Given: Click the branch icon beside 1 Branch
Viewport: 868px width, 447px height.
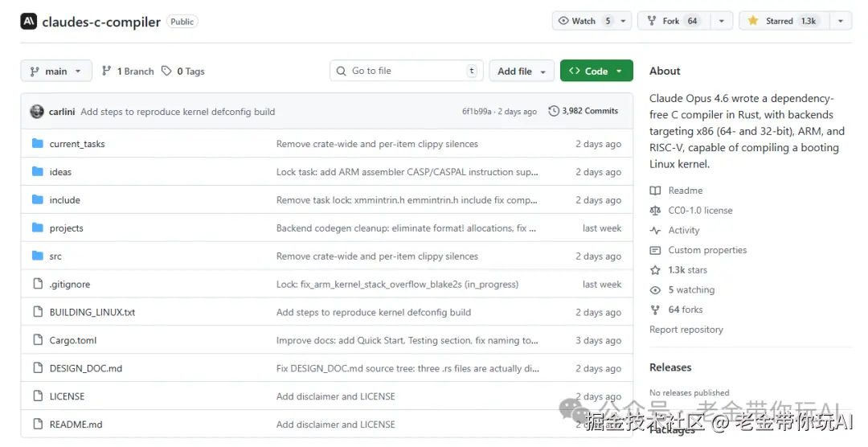Looking at the screenshot, I should click(107, 71).
